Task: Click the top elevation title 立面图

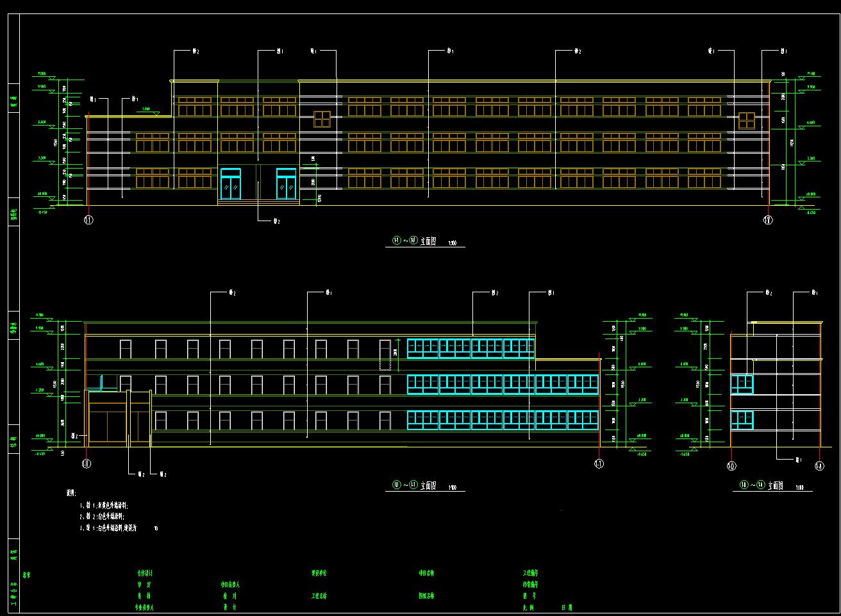Action: [x=428, y=242]
